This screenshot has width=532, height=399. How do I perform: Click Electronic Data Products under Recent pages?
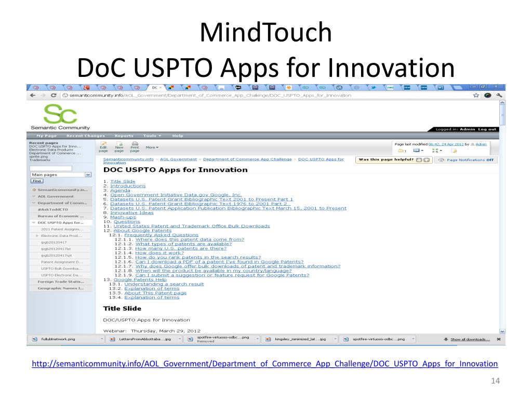tap(51, 150)
